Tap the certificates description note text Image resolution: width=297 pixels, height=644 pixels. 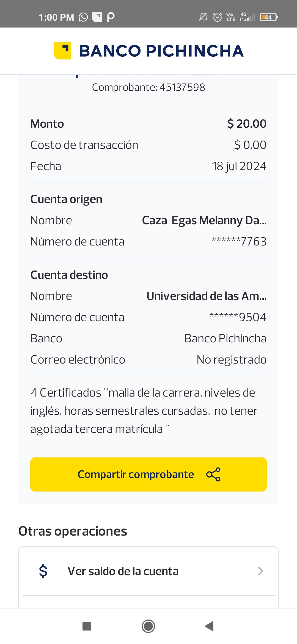(144, 411)
